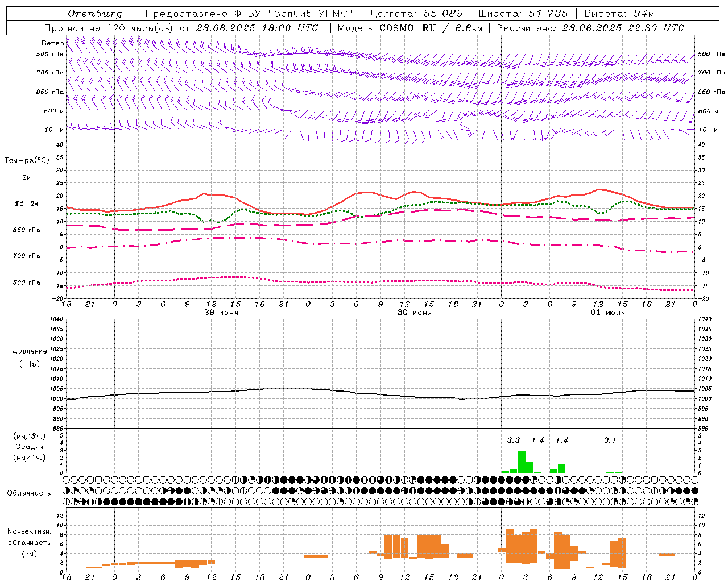This screenshot has height=582, width=728.
Task: Click the '10 м' wind level label on the left
Action: coord(54,130)
